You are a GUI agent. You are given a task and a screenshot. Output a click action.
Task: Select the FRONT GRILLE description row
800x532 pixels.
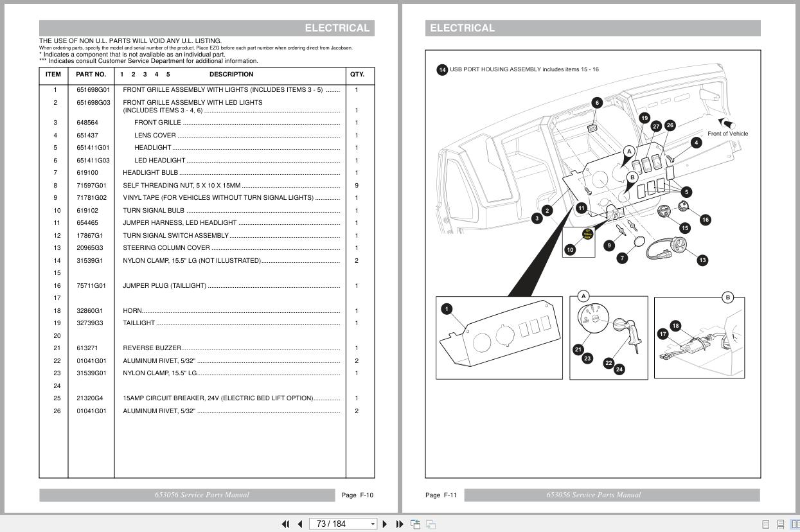click(236, 123)
